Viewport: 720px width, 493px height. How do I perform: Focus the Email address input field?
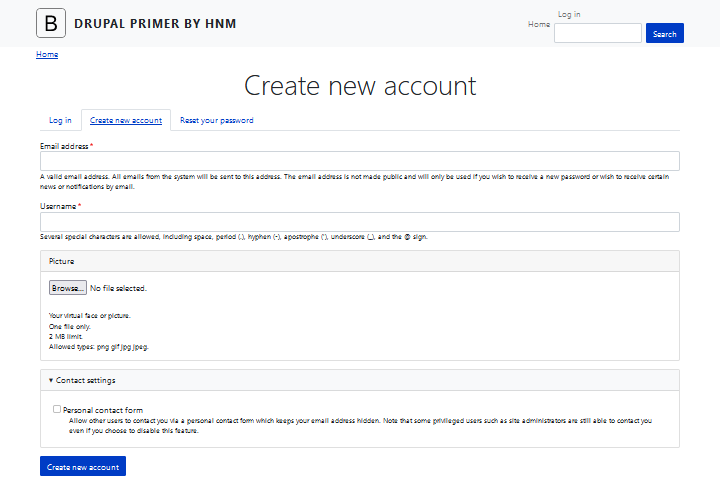click(x=360, y=161)
